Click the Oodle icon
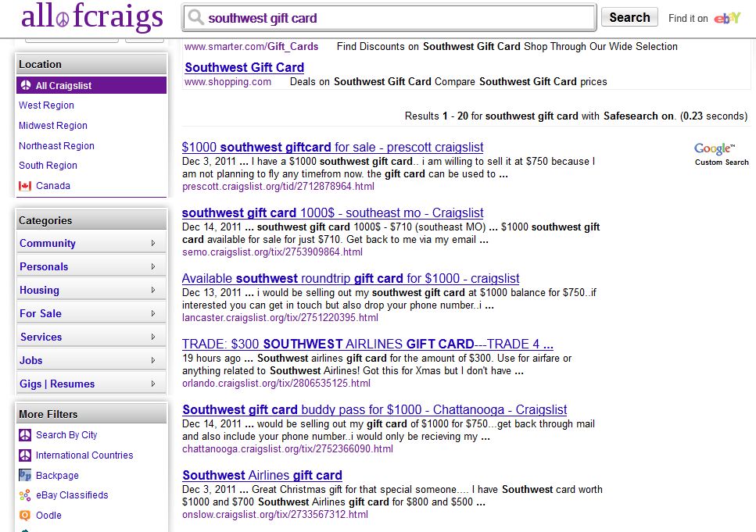The height and width of the screenshot is (532, 756). pyautogui.click(x=25, y=515)
